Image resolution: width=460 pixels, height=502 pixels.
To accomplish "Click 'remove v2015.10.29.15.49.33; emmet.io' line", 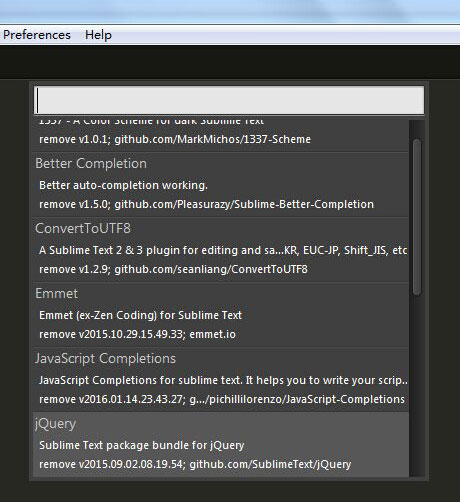I will coord(137,334).
